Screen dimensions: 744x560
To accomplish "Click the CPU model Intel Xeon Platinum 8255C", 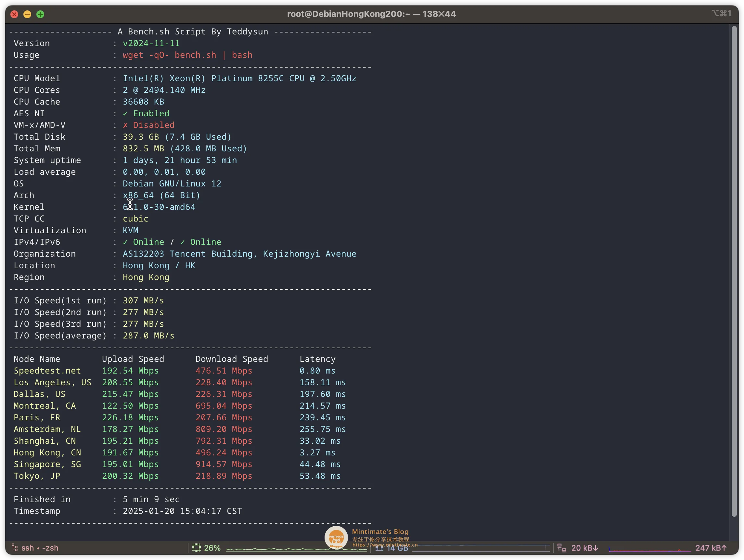I will coord(239,78).
